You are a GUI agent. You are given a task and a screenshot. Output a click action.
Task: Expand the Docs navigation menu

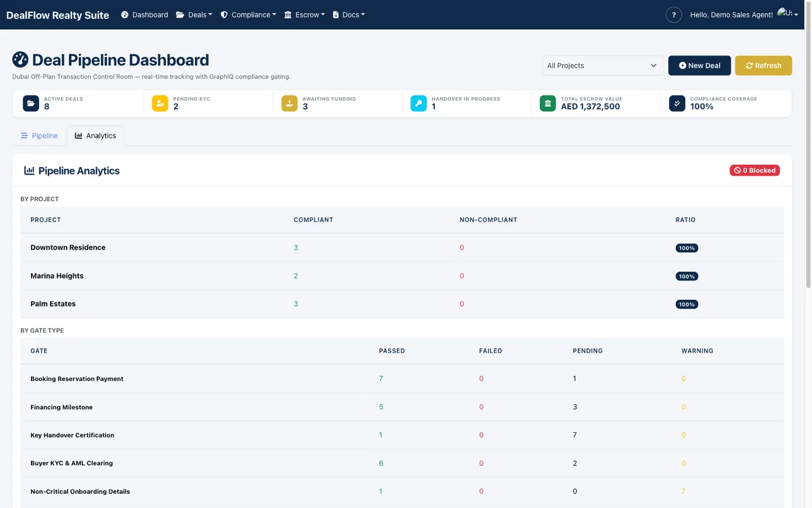coord(348,15)
